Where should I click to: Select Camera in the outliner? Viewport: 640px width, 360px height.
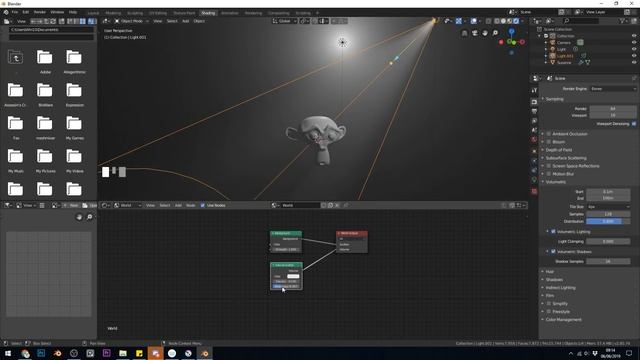(564, 42)
